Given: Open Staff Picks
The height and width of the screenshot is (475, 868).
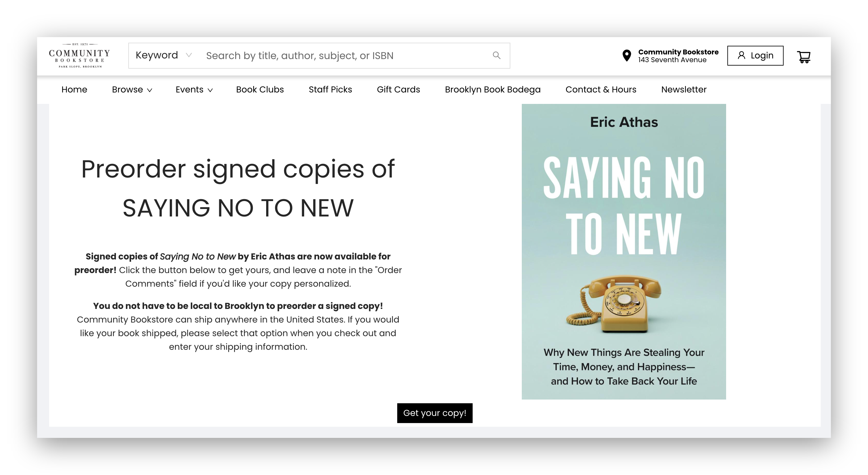Looking at the screenshot, I should click(330, 90).
